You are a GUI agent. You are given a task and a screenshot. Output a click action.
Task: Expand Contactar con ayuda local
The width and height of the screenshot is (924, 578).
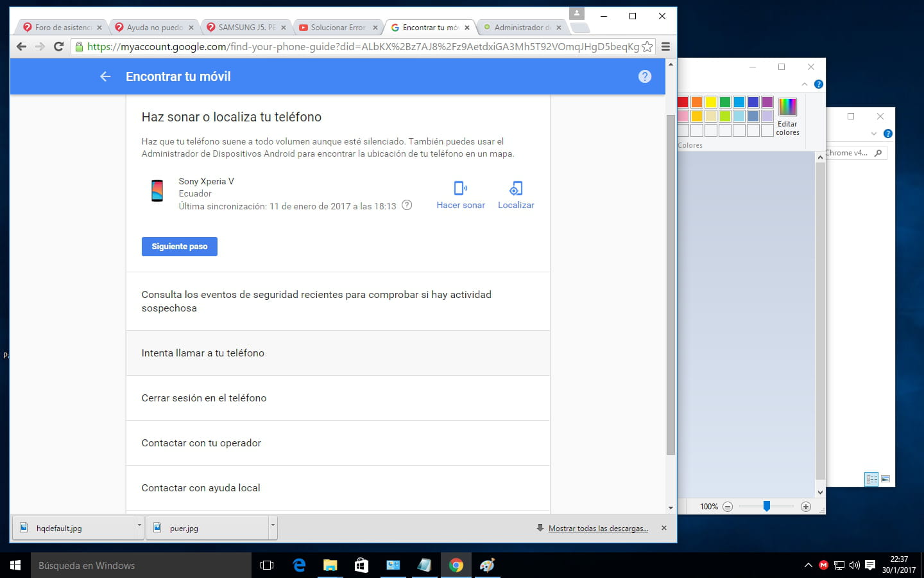(338, 488)
